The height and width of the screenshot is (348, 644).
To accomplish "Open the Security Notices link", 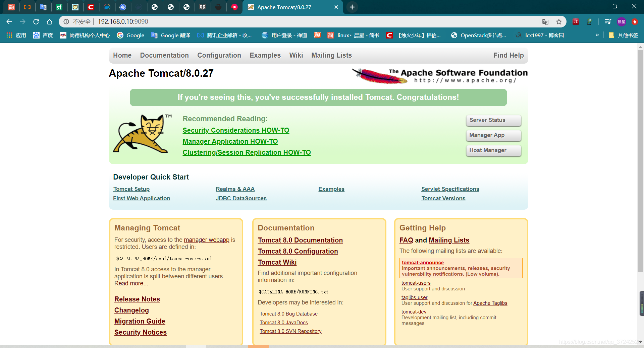I will (140, 332).
